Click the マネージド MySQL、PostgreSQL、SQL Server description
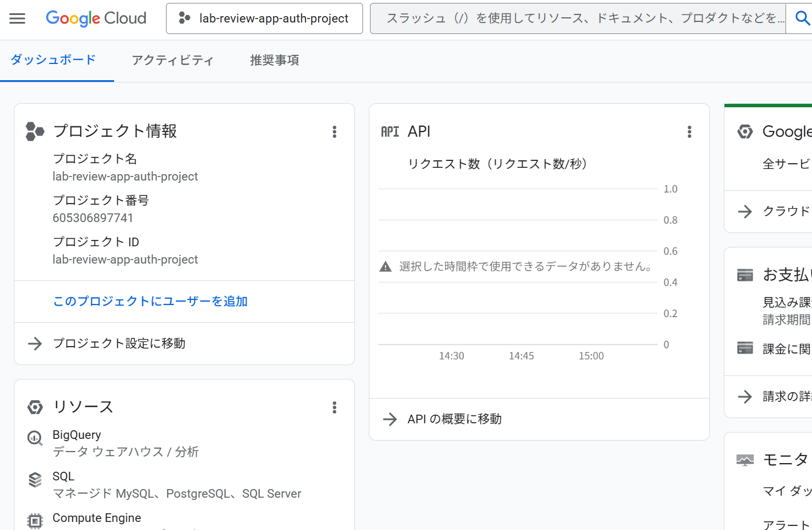 pos(177,494)
